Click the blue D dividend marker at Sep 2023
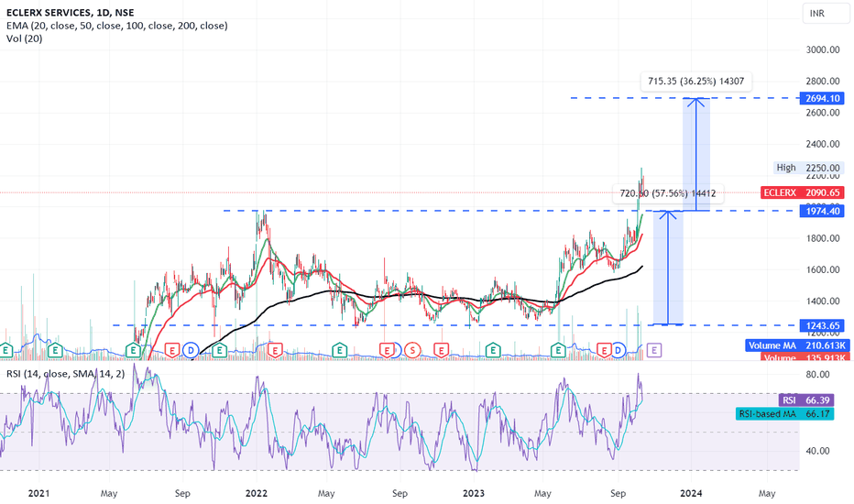 tap(619, 350)
